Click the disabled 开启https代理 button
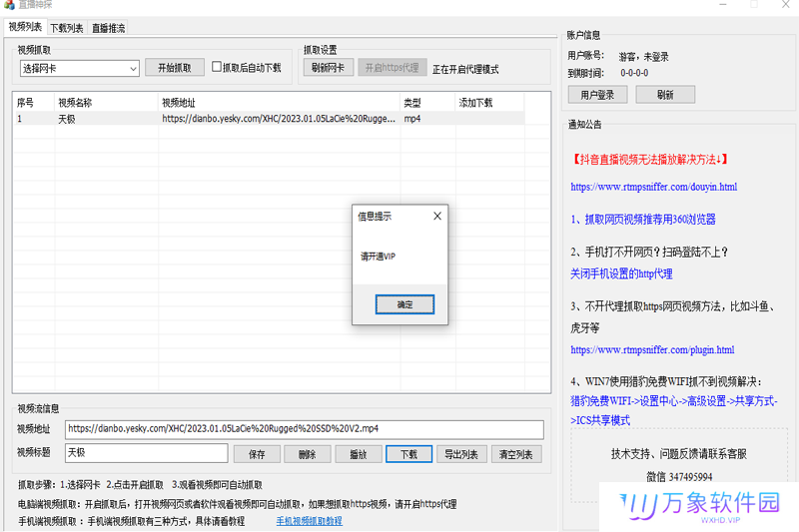 [392, 67]
